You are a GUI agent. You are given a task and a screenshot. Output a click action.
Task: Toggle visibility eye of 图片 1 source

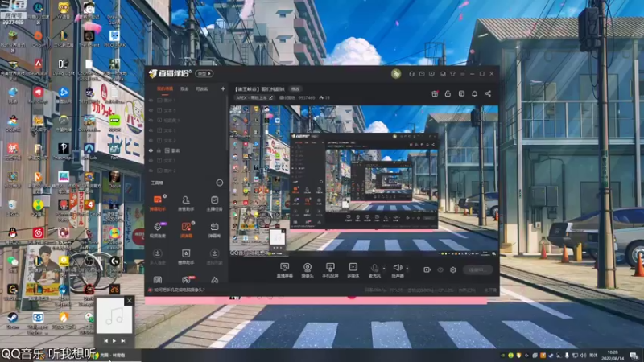coord(151,100)
